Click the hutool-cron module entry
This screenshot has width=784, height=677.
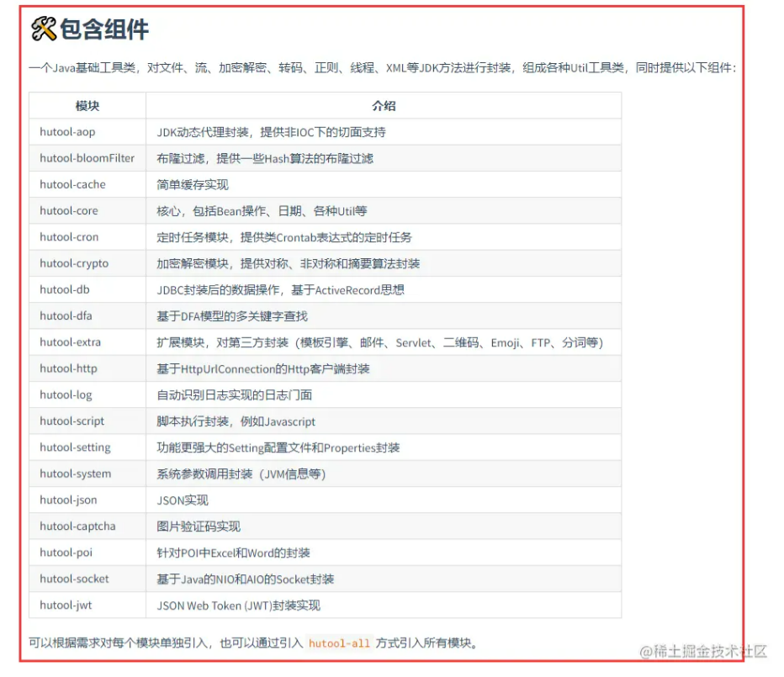(x=67, y=237)
